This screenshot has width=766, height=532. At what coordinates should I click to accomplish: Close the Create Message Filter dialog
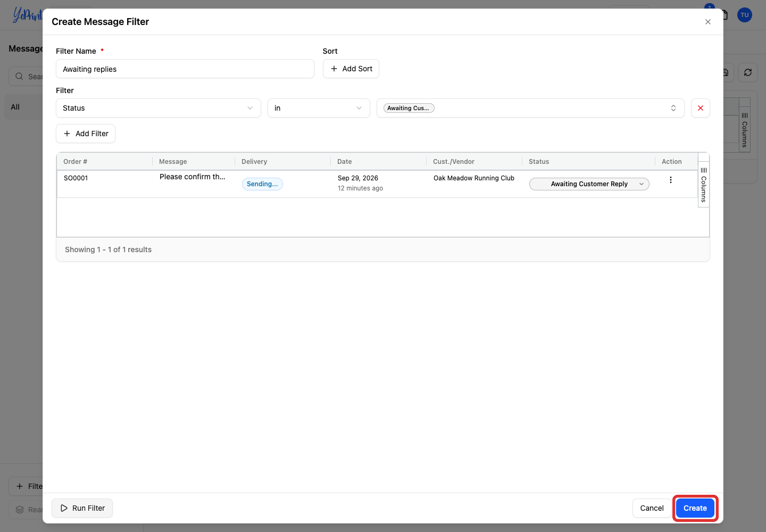pos(708,22)
